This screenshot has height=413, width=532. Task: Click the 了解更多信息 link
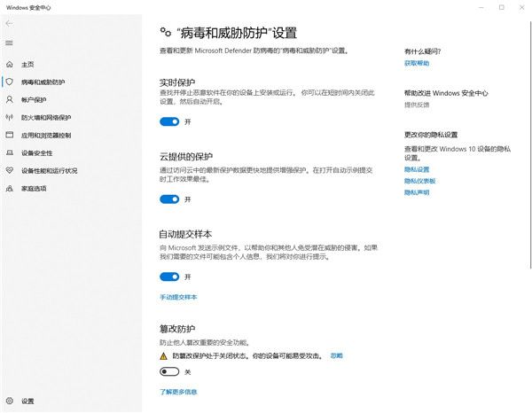(178, 392)
